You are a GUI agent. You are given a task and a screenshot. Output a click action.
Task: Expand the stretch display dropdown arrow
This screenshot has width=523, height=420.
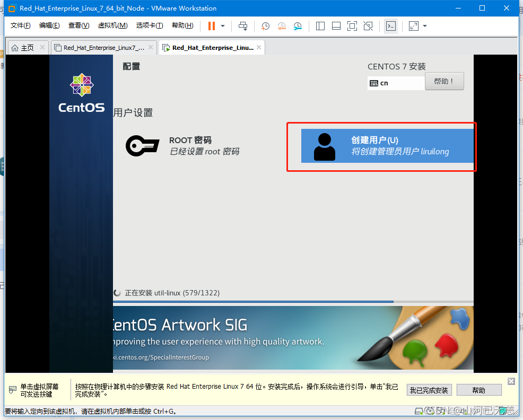[425, 26]
